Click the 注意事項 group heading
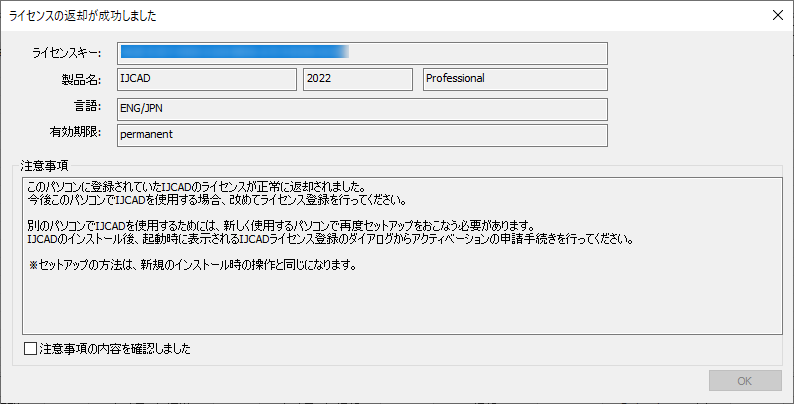The image size is (794, 404). point(45,166)
